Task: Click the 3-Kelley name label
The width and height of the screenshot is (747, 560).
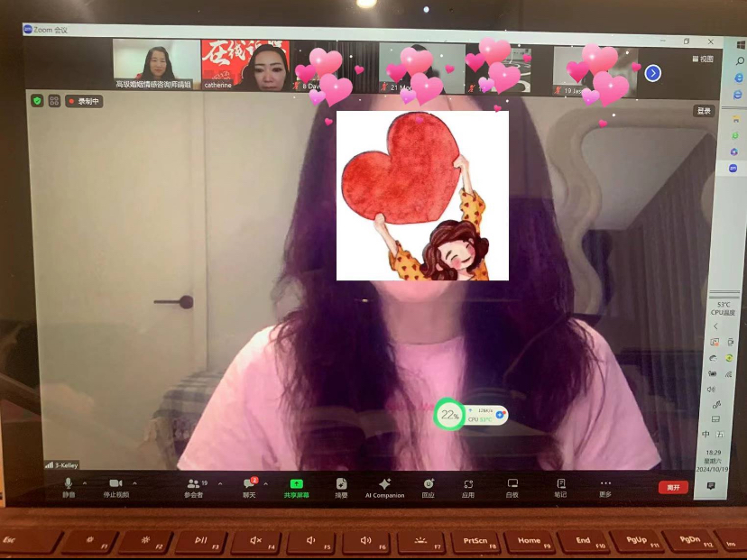Action: pos(62,464)
